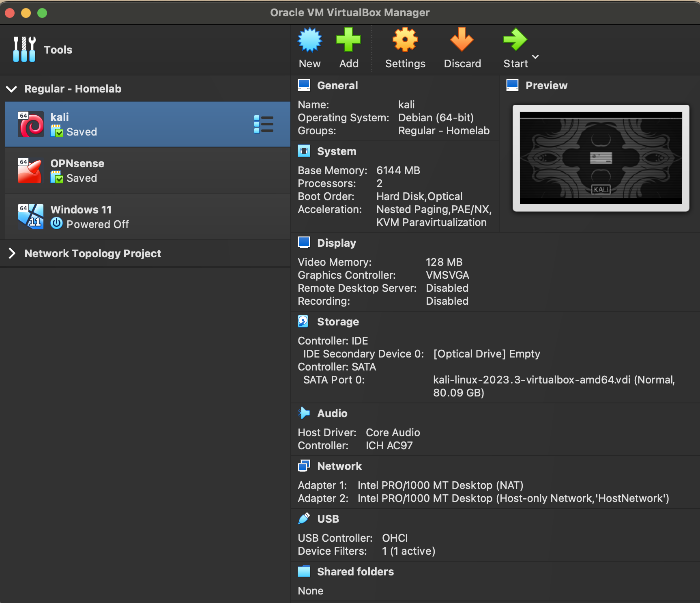Open the General settings heading link

[x=337, y=86]
